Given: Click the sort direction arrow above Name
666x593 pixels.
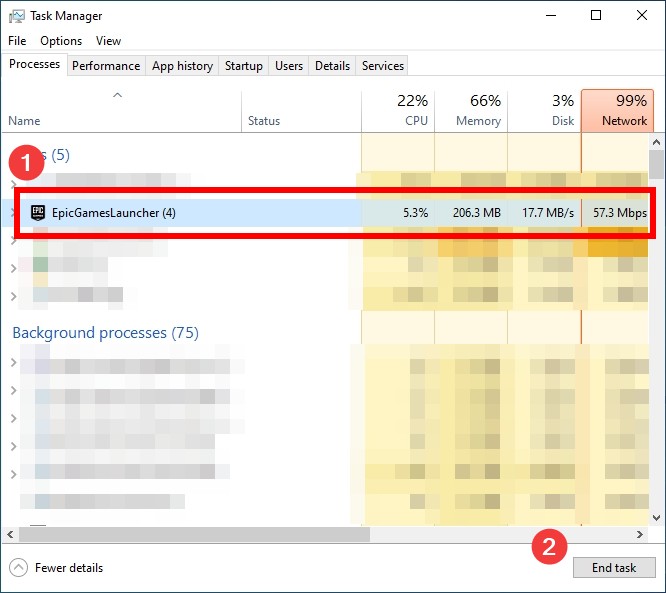Looking at the screenshot, I should [x=118, y=96].
